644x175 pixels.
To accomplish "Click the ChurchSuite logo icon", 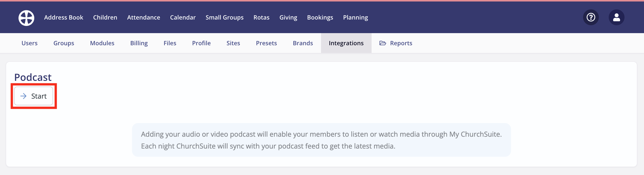I will [x=26, y=18].
